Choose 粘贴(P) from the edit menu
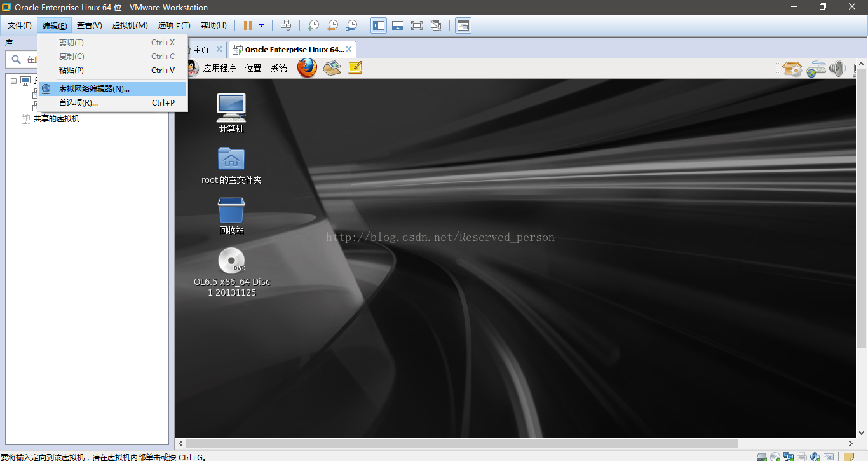868x461 pixels. 112,71
